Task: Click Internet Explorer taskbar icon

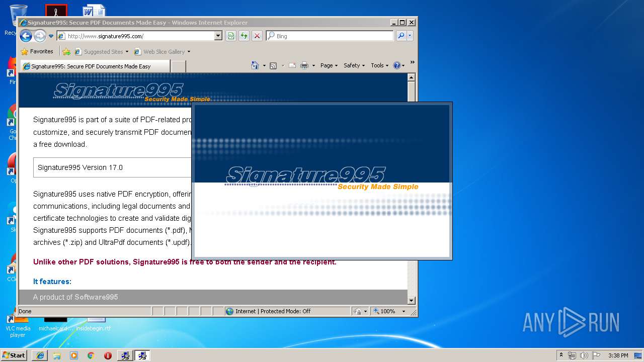Action: [x=40, y=355]
